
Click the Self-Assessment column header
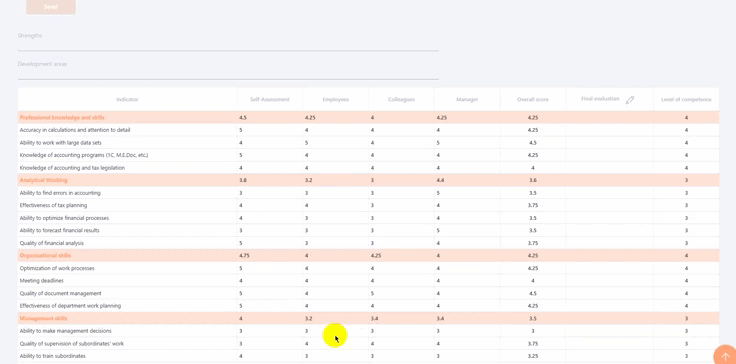coord(270,100)
